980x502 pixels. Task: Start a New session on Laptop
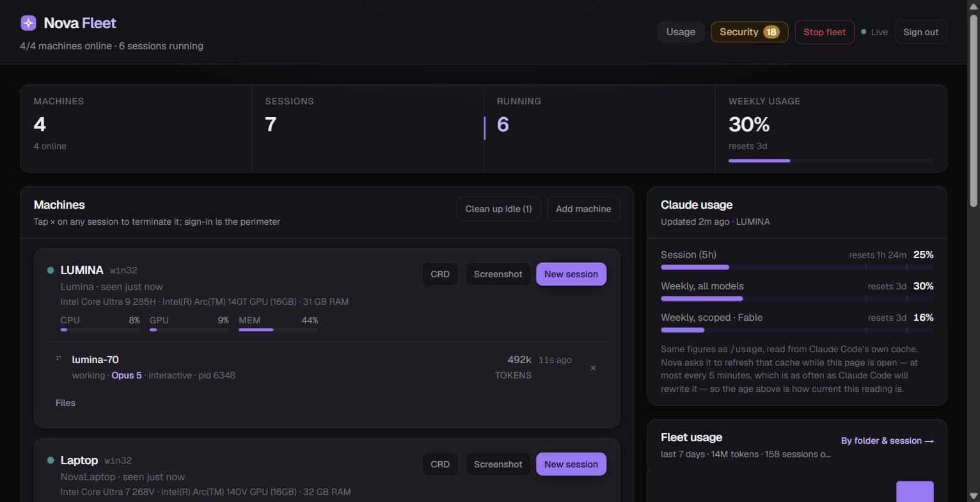[571, 464]
